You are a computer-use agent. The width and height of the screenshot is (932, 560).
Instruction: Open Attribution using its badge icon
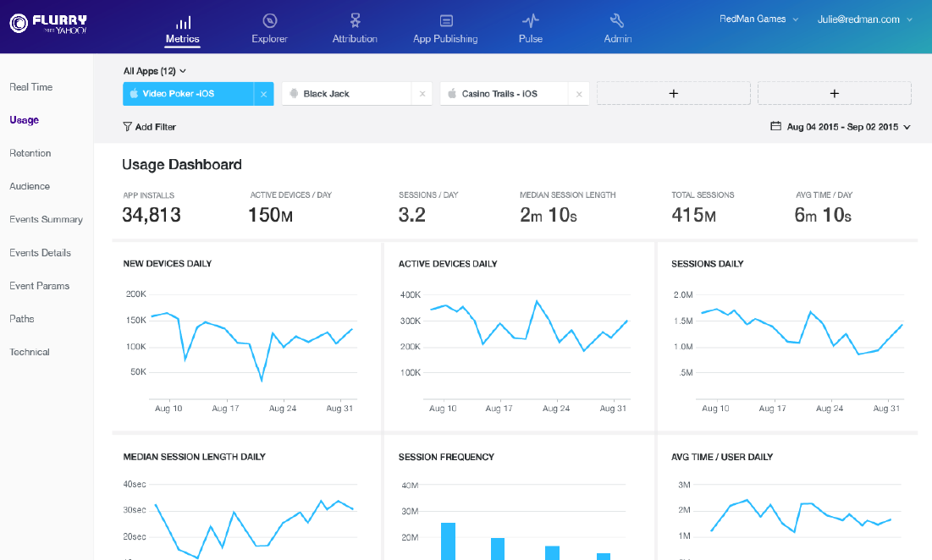click(355, 19)
